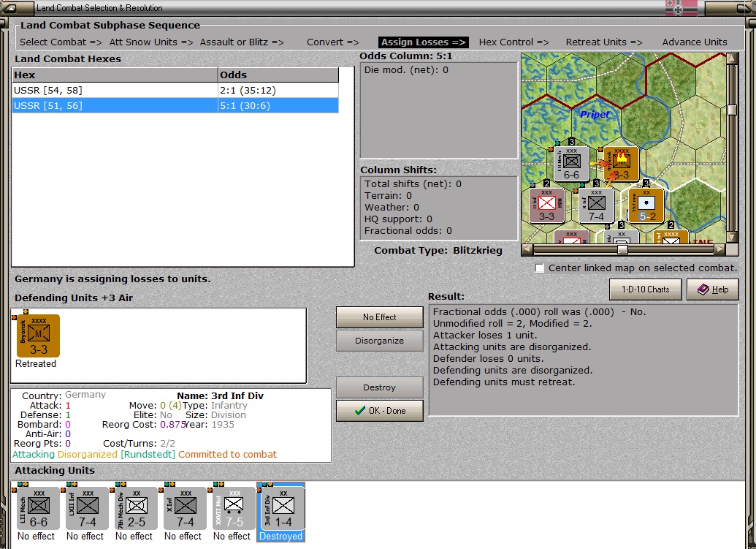The width and height of the screenshot is (756, 549).
Task: Click the burning Bryansk counter on the map
Action: [621, 164]
